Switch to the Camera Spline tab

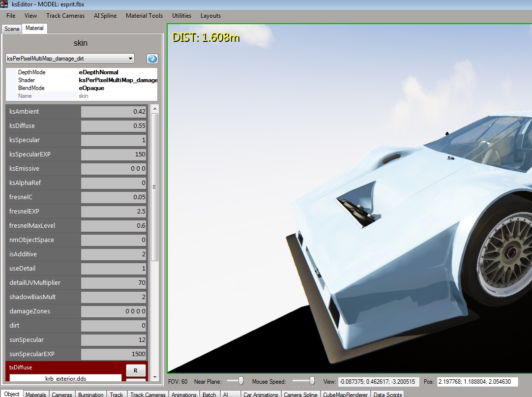(300, 394)
